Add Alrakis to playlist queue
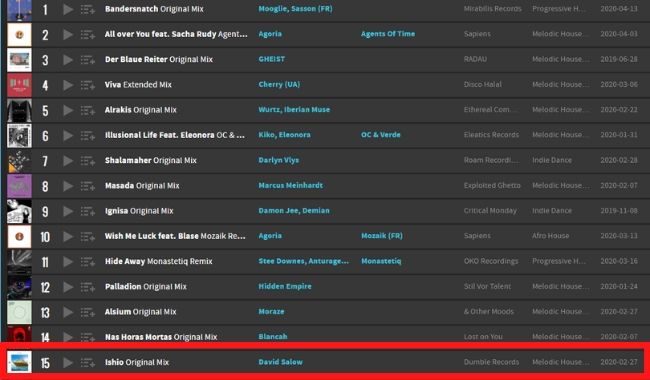 (x=87, y=111)
